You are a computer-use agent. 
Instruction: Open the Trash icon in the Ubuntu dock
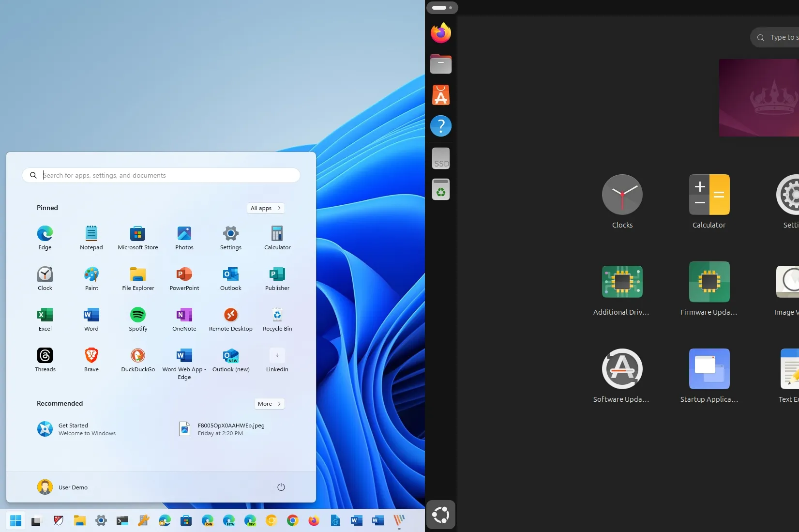(x=440, y=189)
